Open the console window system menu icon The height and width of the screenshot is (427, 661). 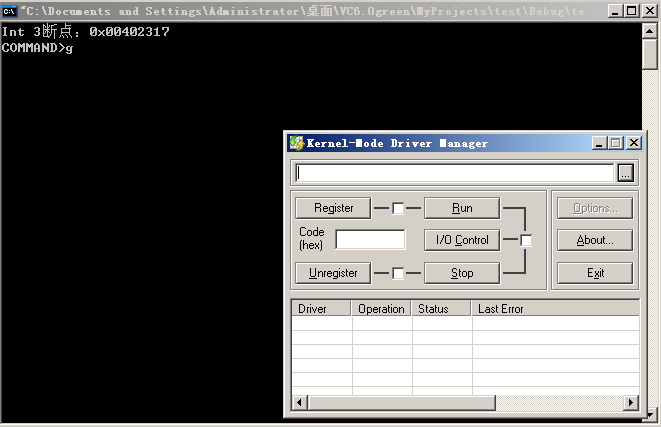click(9, 10)
